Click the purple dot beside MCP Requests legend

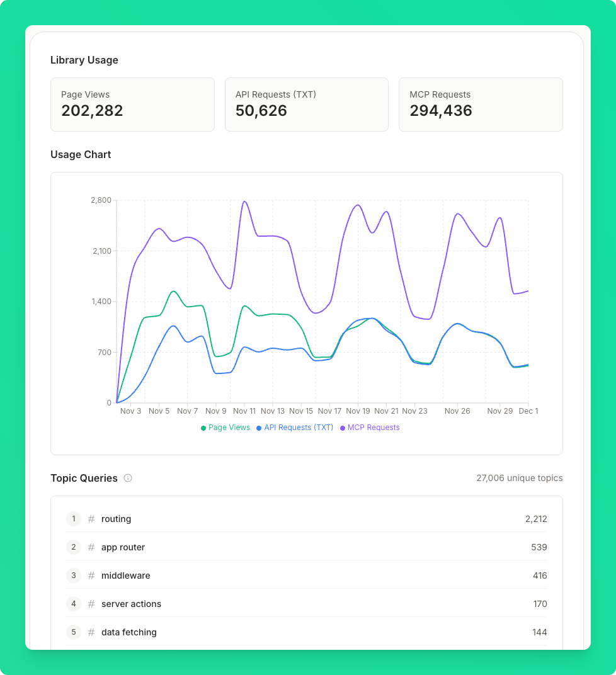point(343,428)
